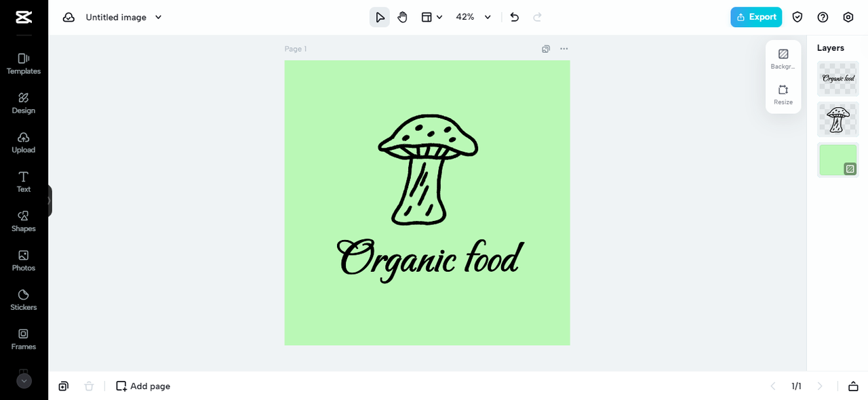Click the 42% zoom value
This screenshot has height=400, width=868.
(465, 17)
